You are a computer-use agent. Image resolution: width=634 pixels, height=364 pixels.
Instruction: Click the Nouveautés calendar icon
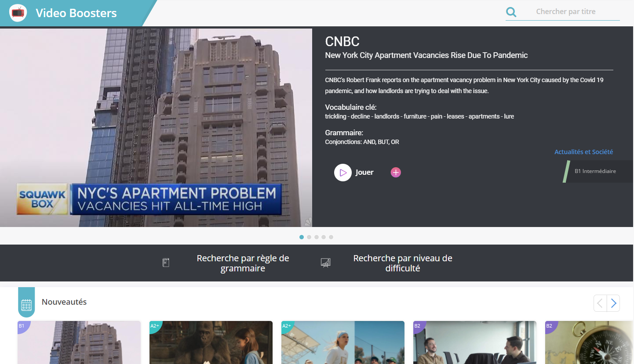tap(26, 305)
